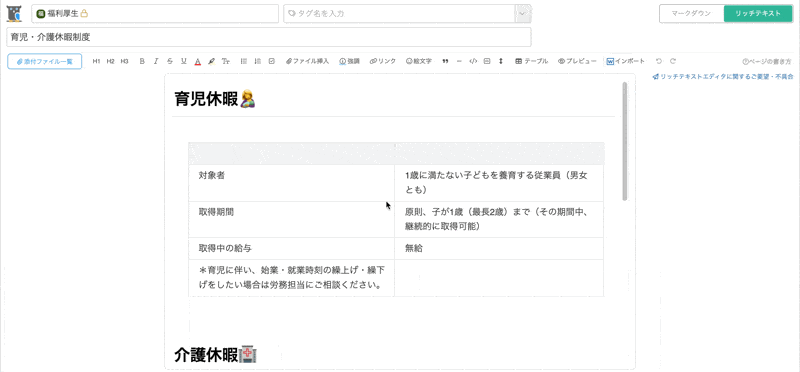Viewport: 800px width, 372px height.
Task: Apply H2 heading format
Action: click(x=110, y=61)
